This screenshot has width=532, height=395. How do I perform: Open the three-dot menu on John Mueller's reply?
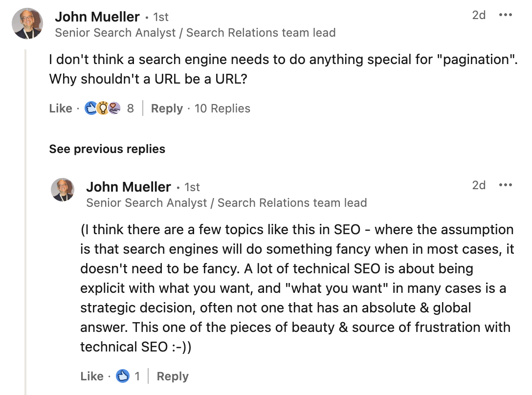(x=505, y=185)
